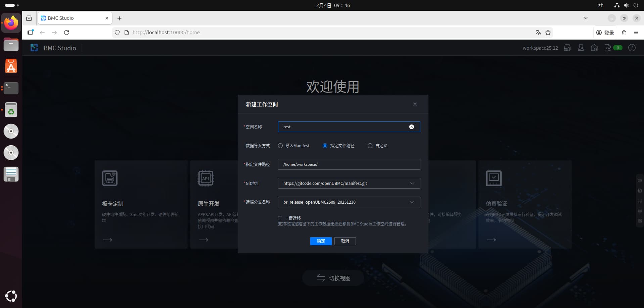Click the log search icon with badge
Viewport: 644px width, 308px height.
tap(607, 48)
